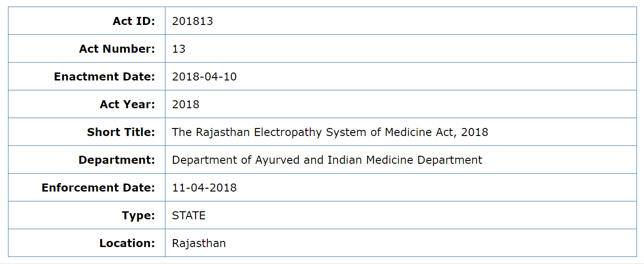Screen dimensions: 644x264
Task: Select the enactment date 2018-04-10
Action: 204,77
